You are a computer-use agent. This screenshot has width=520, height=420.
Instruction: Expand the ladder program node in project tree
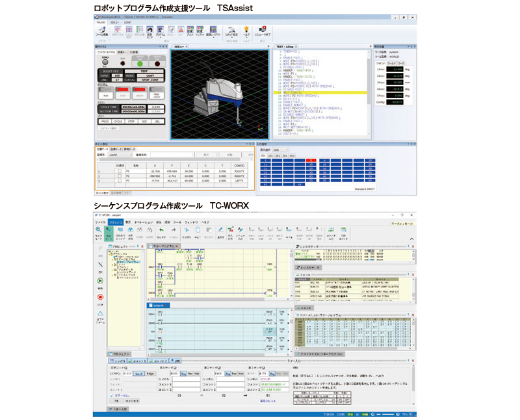[x=113, y=259]
